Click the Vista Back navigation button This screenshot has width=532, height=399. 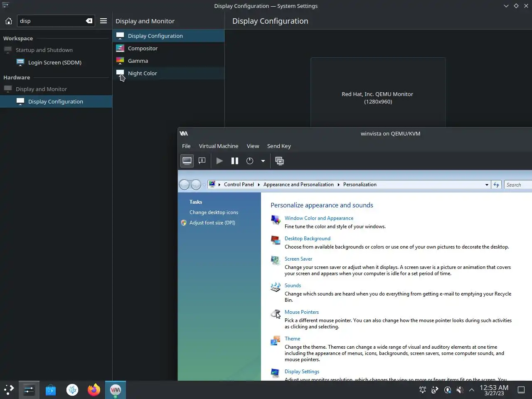pos(184,185)
